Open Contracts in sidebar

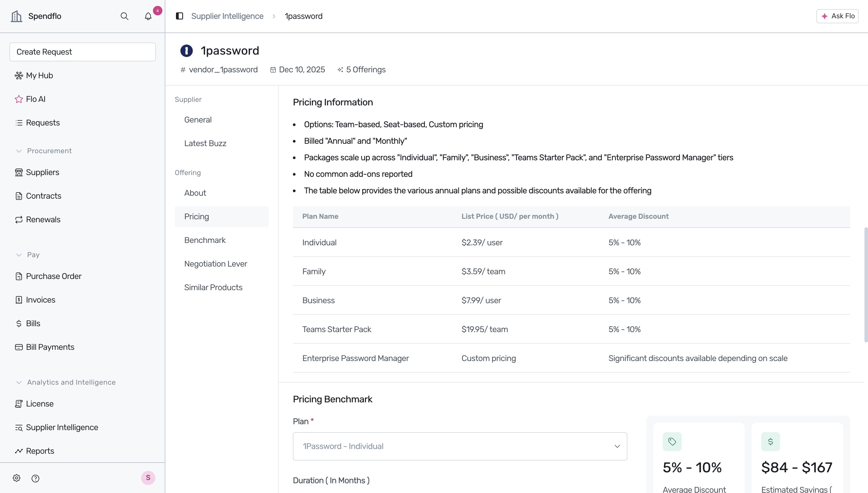[43, 196]
